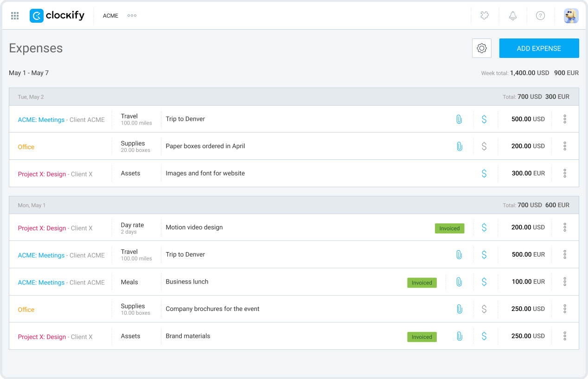The width and height of the screenshot is (588, 379).
Task: Open the notifications bell
Action: click(x=513, y=16)
